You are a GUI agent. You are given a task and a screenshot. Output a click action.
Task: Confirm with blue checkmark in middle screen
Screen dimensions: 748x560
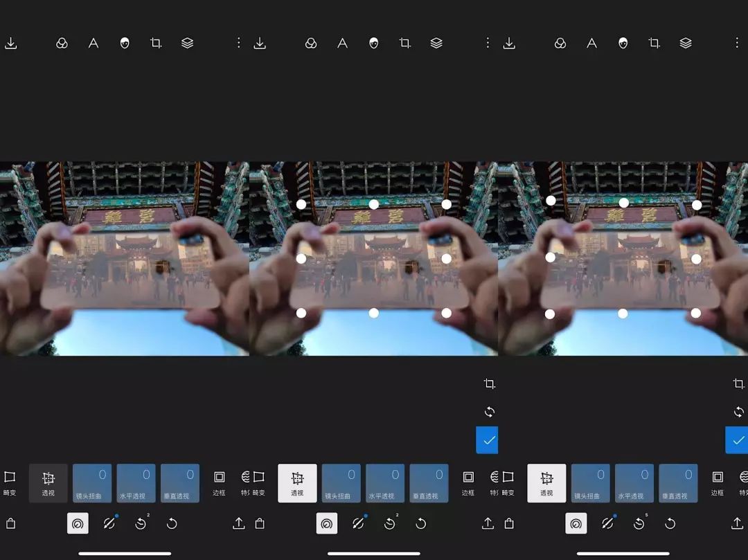(487, 440)
